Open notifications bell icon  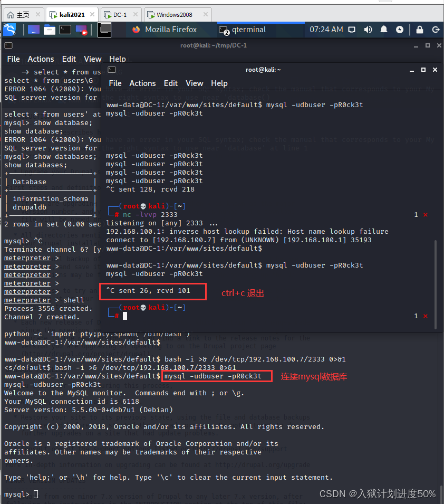point(383,30)
